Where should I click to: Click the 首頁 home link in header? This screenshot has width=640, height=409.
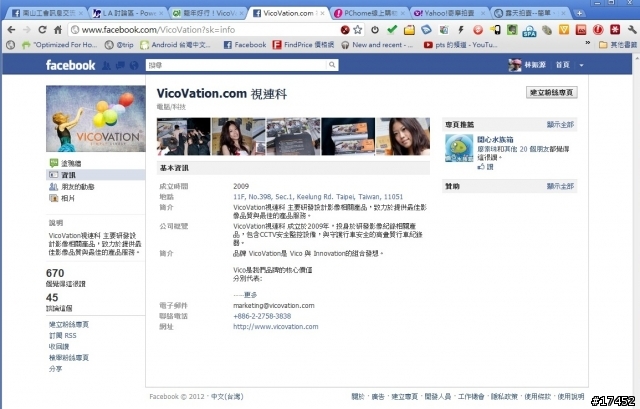562,65
